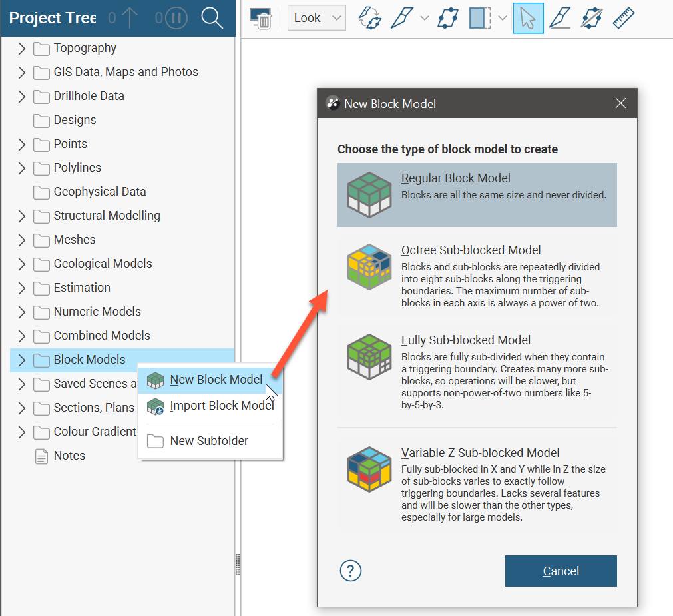
Task: Select Regular Block Model option
Action: (x=477, y=195)
